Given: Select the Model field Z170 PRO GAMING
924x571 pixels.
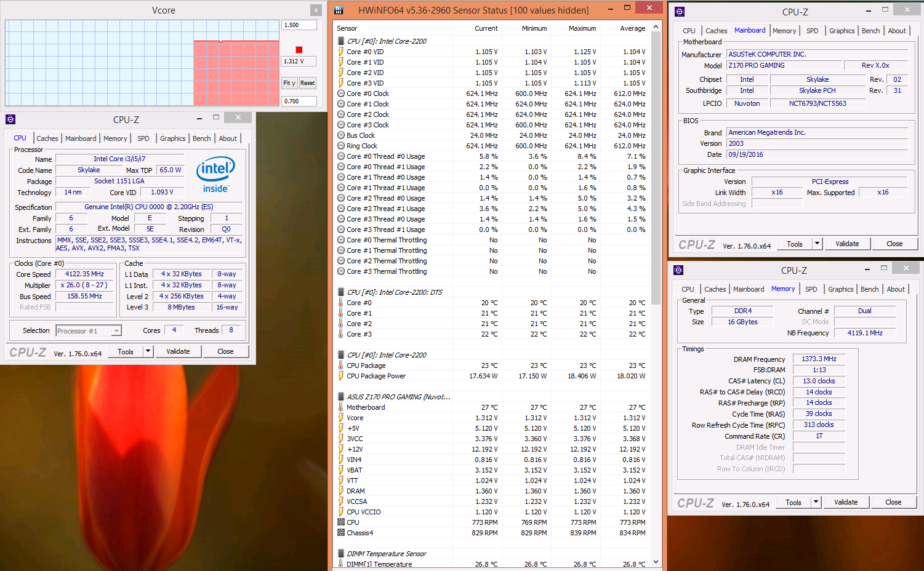Looking at the screenshot, I should 783,65.
